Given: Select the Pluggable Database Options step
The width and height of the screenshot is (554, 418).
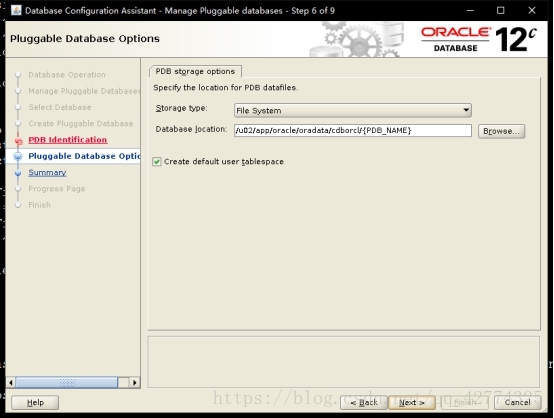Looking at the screenshot, I should [84, 156].
